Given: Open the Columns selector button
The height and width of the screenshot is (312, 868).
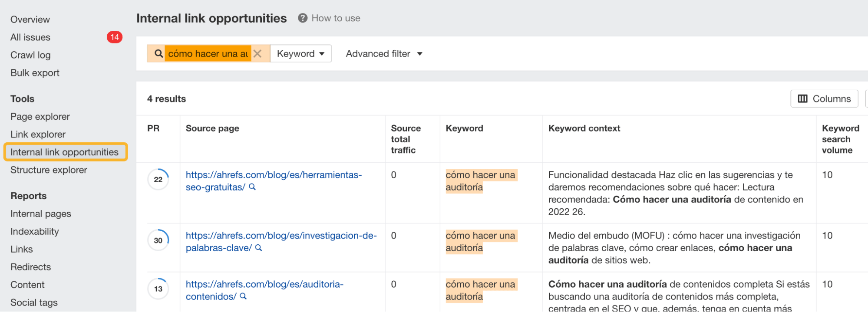Looking at the screenshot, I should [x=824, y=99].
